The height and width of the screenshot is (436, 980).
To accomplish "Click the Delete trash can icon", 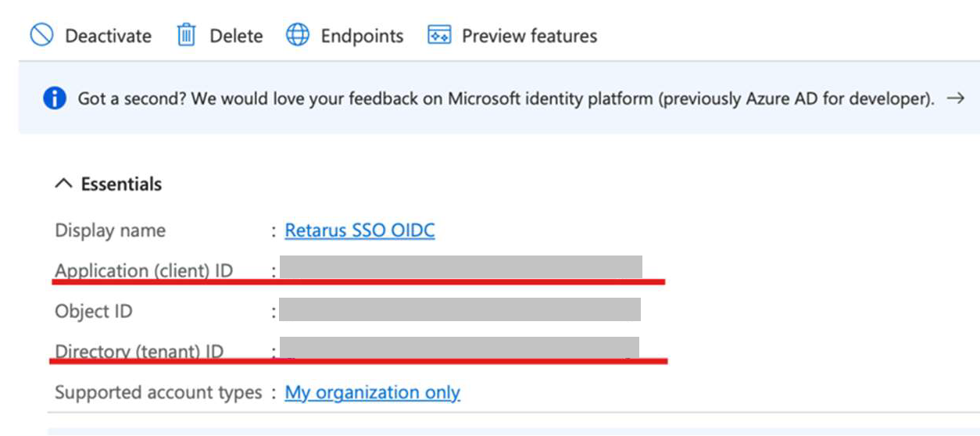I will coord(186,35).
